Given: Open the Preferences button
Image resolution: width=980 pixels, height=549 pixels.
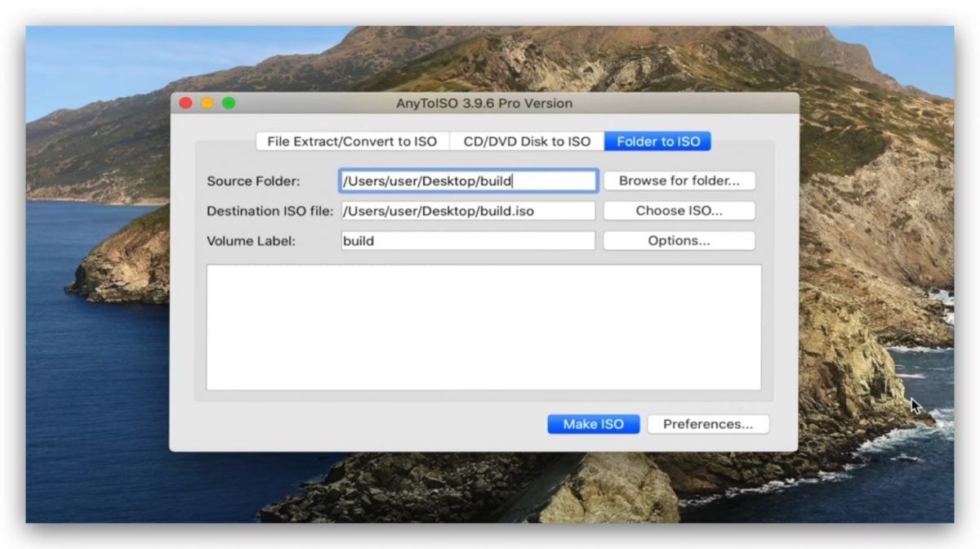Looking at the screenshot, I should tap(708, 424).
